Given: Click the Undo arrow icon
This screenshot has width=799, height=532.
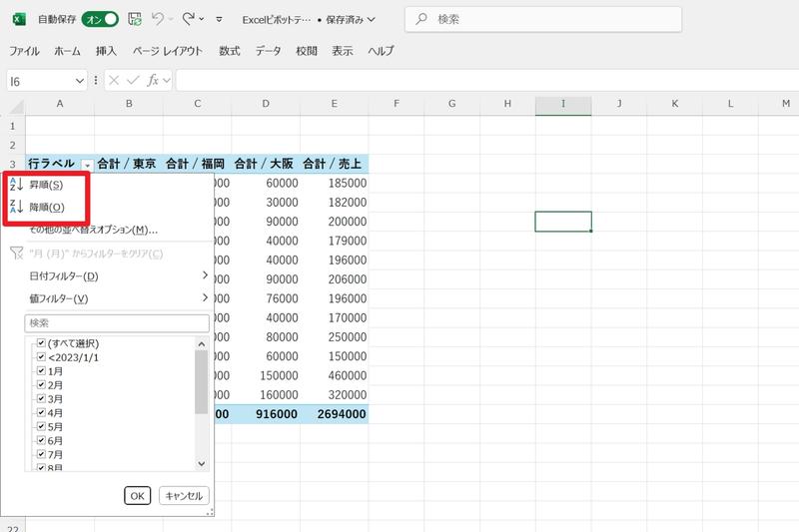Looking at the screenshot, I should point(158,19).
